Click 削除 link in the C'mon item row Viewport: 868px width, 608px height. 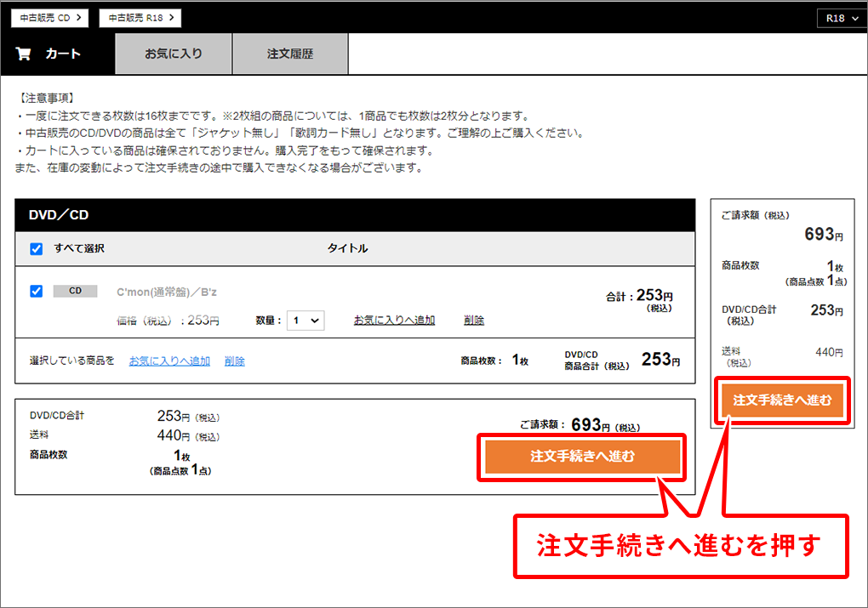(474, 320)
